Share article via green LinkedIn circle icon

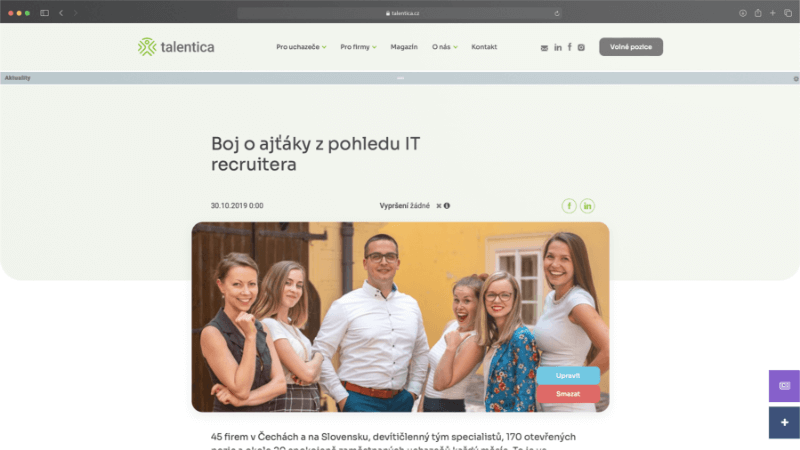(x=587, y=206)
